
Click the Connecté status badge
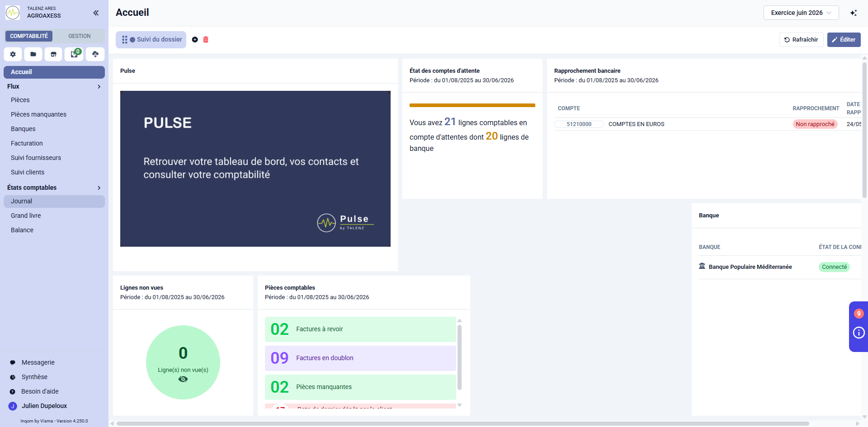tap(834, 267)
